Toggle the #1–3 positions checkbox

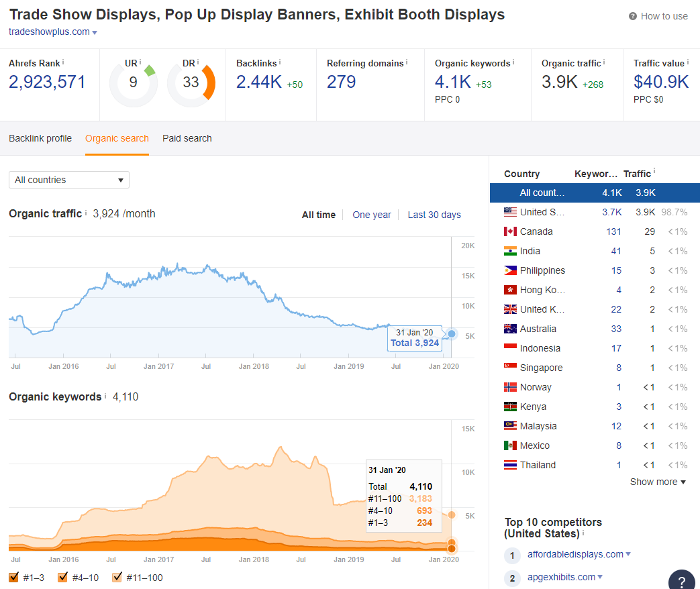coord(14,577)
